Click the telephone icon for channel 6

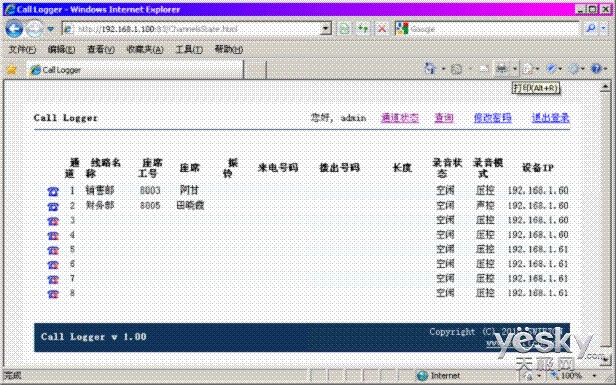(53, 265)
